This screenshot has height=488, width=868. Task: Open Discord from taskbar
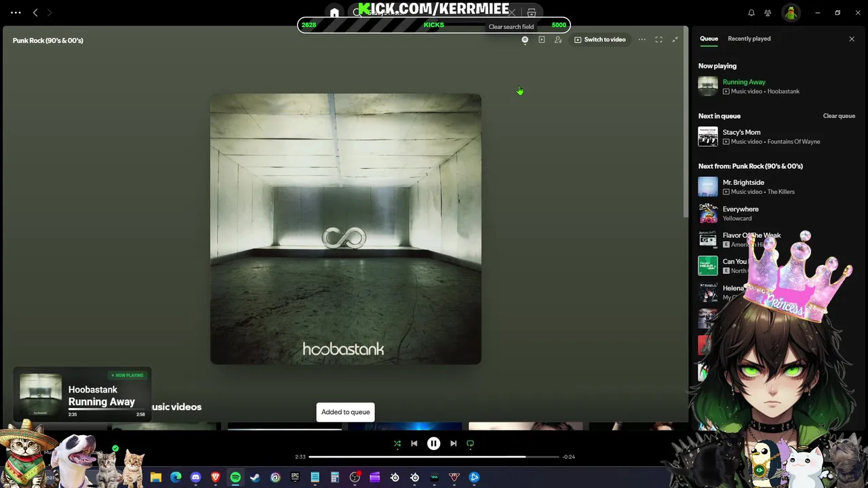[196, 477]
